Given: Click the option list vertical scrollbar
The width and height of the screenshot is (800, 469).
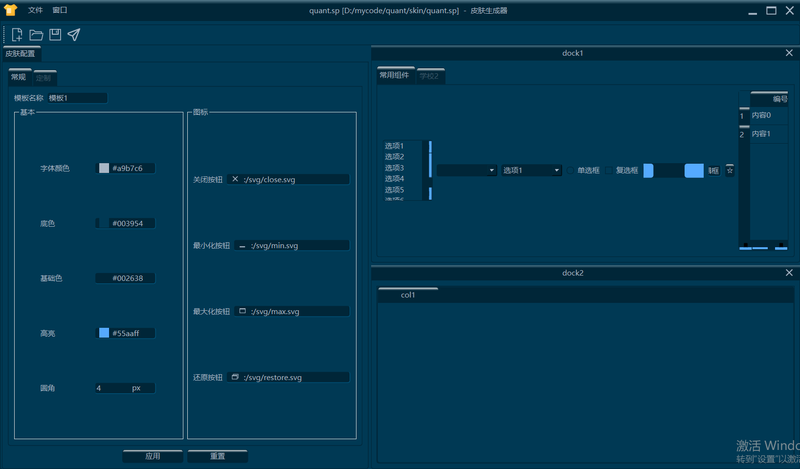Looking at the screenshot, I should pyautogui.click(x=430, y=170).
